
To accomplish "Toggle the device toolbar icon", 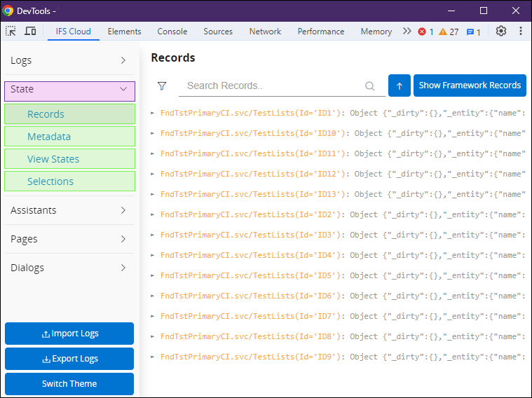I will [30, 32].
